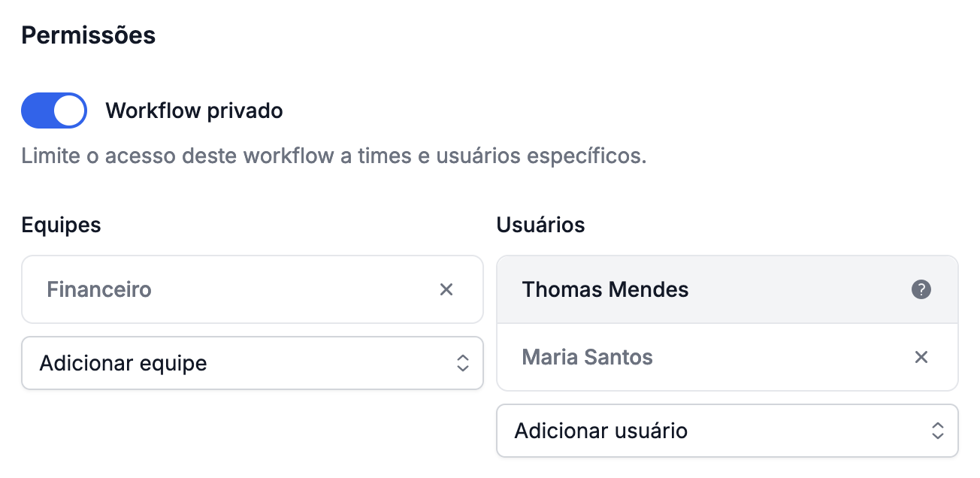Remove Maria Santos using the X icon
This screenshot has width=980, height=478.
921,357
